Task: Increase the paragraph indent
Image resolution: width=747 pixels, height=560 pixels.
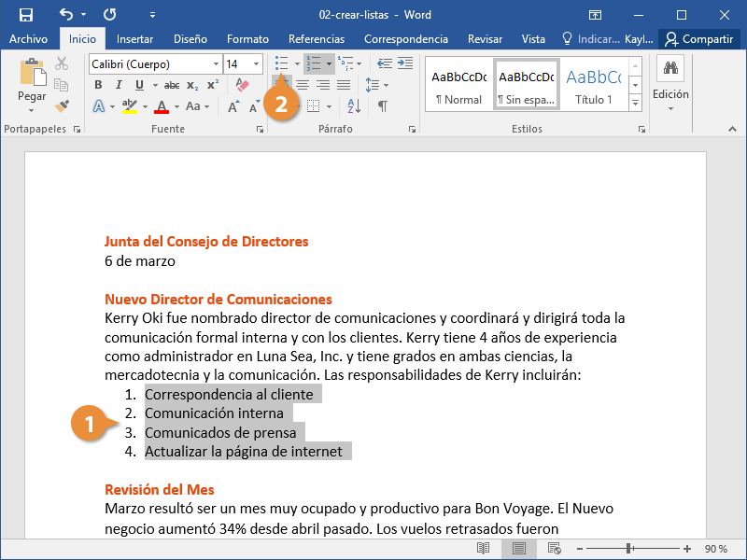Action: click(x=405, y=63)
